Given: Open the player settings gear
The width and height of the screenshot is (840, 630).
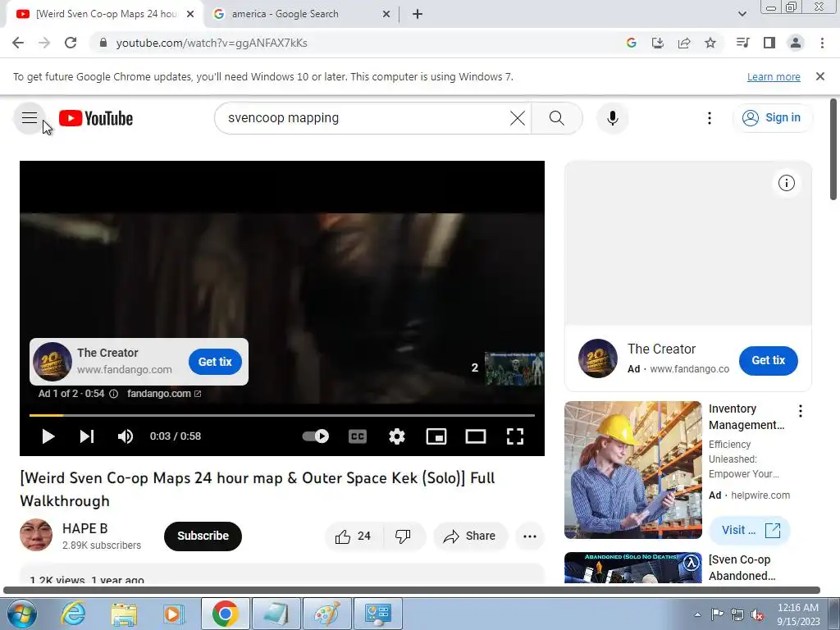Looking at the screenshot, I should click(x=397, y=436).
